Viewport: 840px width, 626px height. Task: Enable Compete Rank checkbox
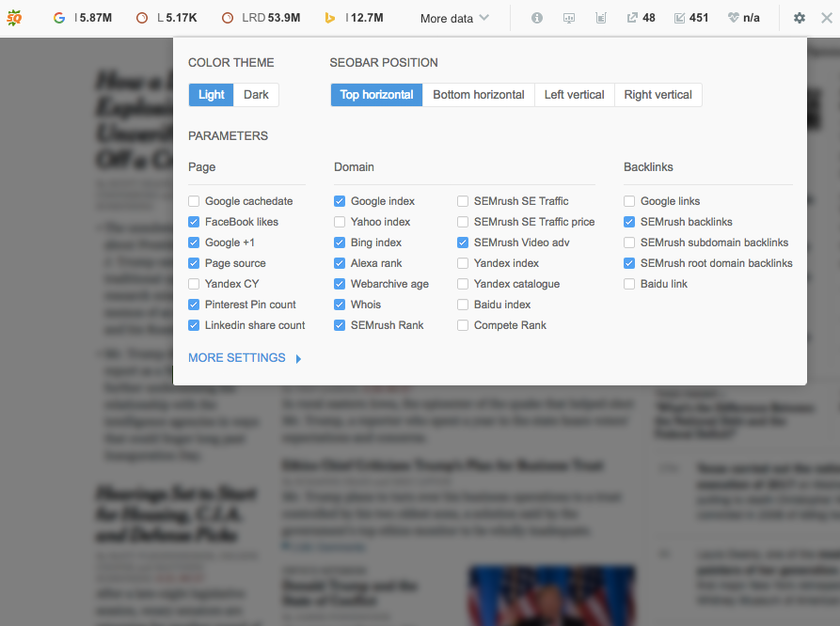[x=463, y=325]
